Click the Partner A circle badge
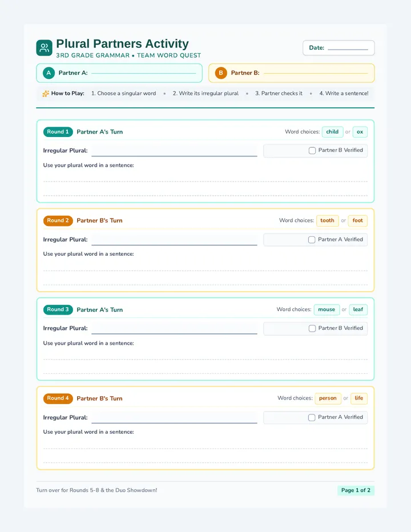This screenshot has width=411, height=532. pyautogui.click(x=49, y=73)
